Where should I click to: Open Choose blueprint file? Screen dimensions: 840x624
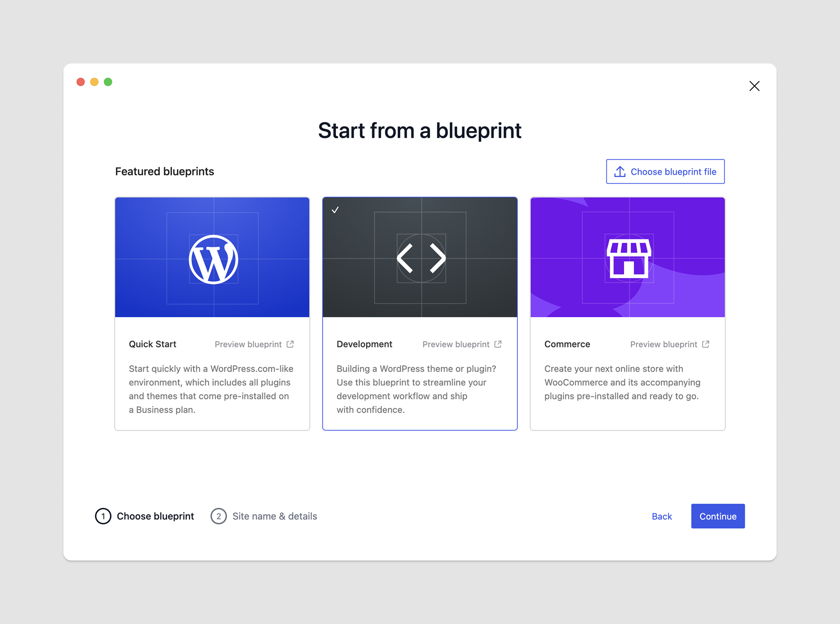(x=665, y=172)
